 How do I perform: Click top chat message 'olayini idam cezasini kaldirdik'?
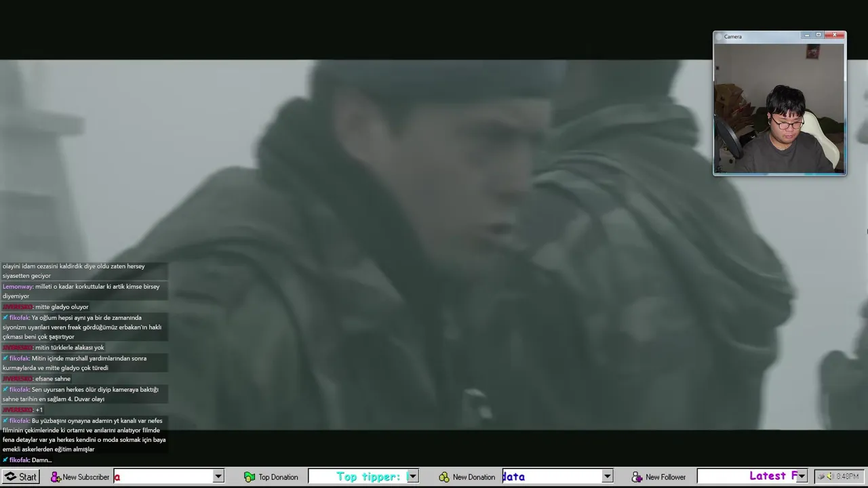[83, 271]
